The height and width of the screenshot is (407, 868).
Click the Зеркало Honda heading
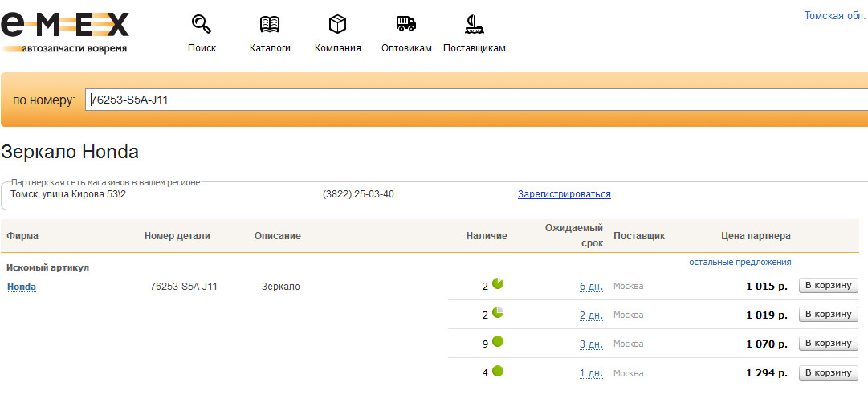coord(70,152)
